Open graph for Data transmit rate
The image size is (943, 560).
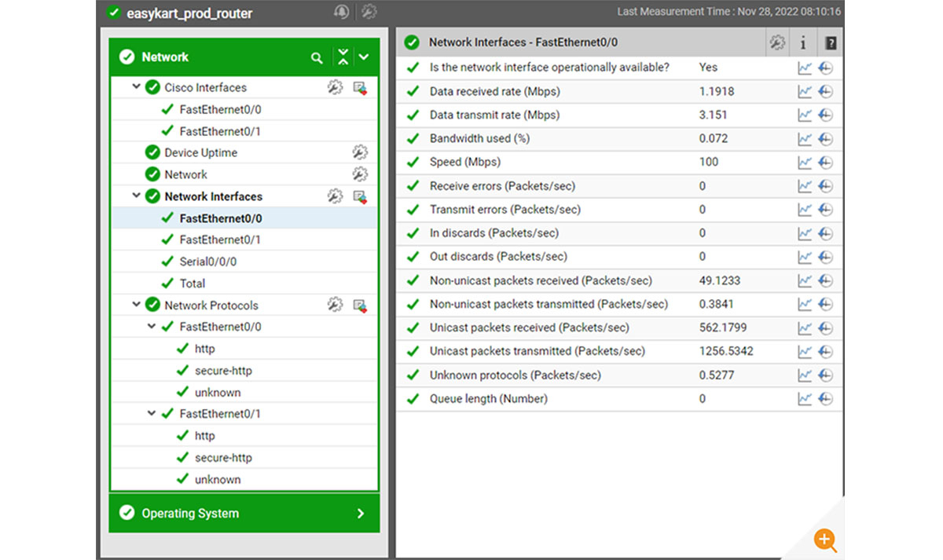click(805, 115)
